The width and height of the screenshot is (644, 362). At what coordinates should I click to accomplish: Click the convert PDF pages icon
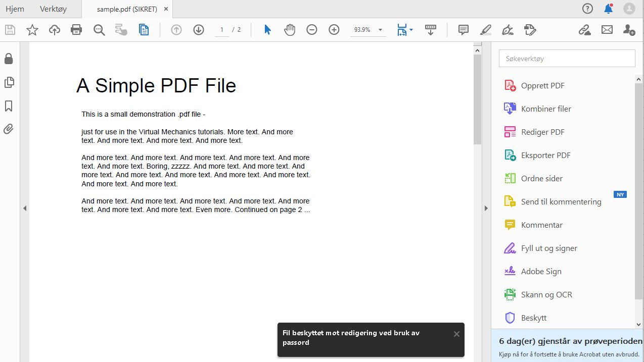click(x=144, y=30)
